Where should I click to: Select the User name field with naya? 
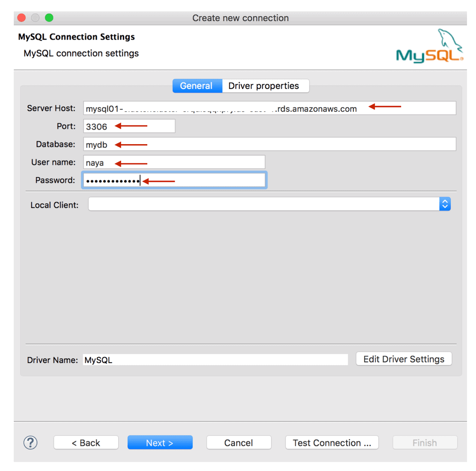point(174,162)
